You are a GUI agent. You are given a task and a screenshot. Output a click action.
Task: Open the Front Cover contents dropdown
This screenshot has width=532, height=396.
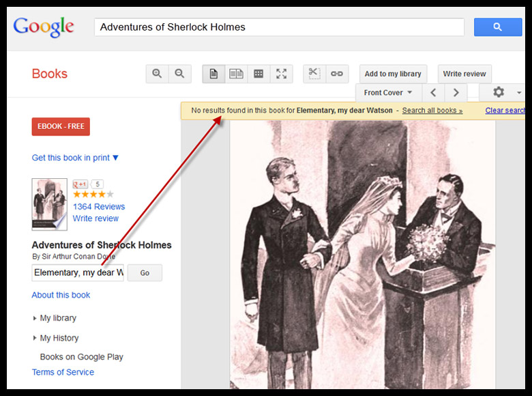coord(388,93)
